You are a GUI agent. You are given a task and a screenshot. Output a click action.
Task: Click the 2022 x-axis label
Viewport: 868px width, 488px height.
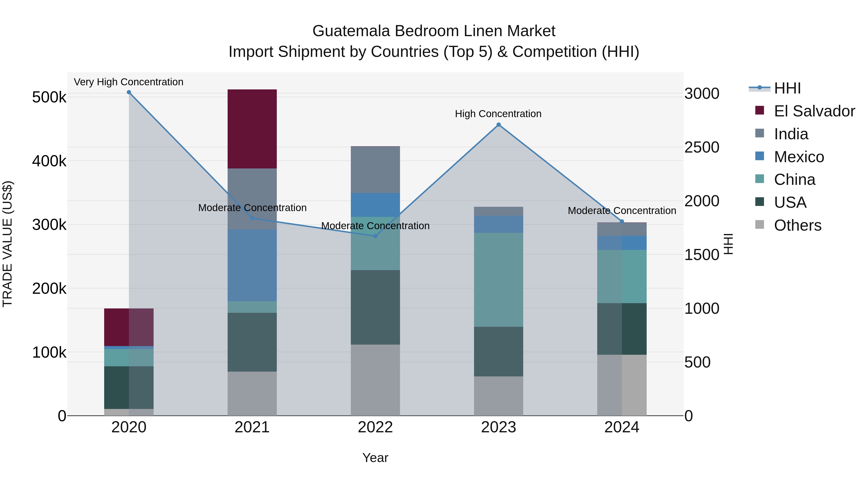(x=375, y=427)
